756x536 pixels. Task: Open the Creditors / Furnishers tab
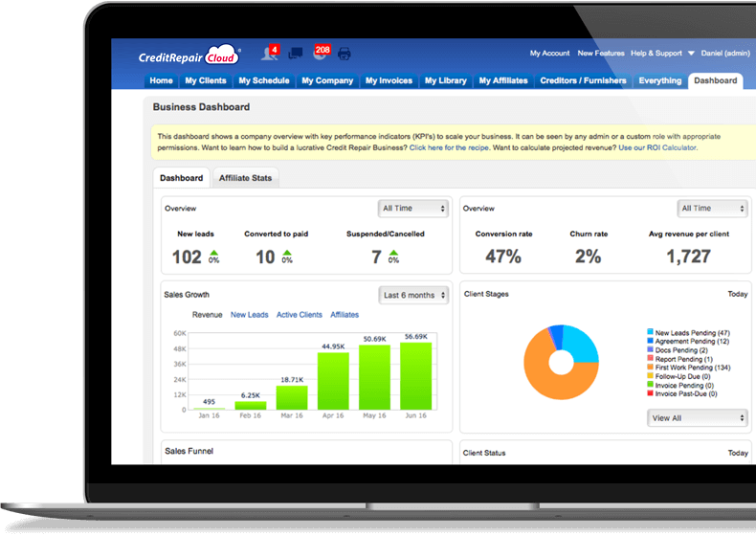coord(583,81)
